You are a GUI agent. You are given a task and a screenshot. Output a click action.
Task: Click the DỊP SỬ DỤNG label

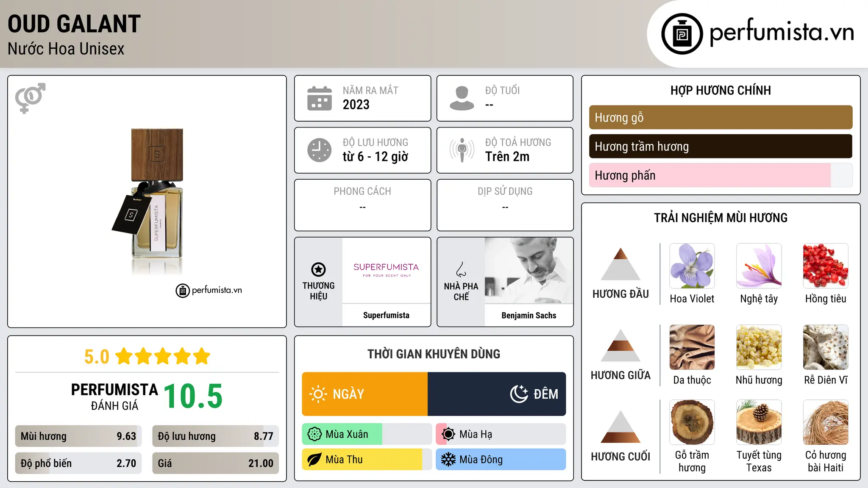(505, 191)
